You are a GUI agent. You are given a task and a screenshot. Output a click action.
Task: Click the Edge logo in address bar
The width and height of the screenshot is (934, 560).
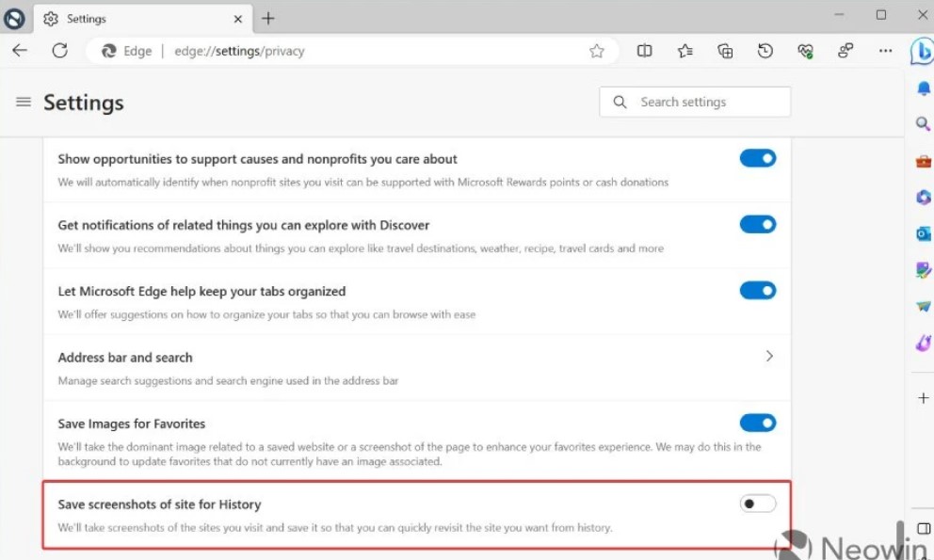[x=109, y=51]
